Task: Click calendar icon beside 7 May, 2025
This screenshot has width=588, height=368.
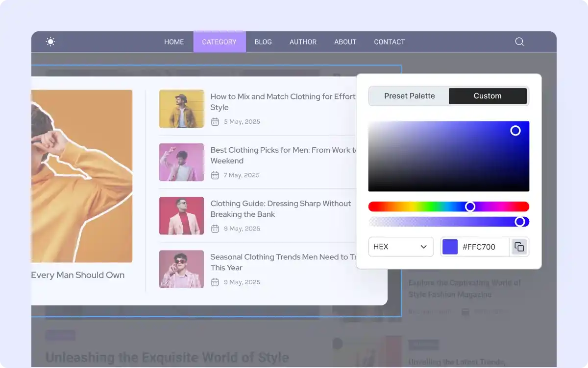Action: [215, 175]
